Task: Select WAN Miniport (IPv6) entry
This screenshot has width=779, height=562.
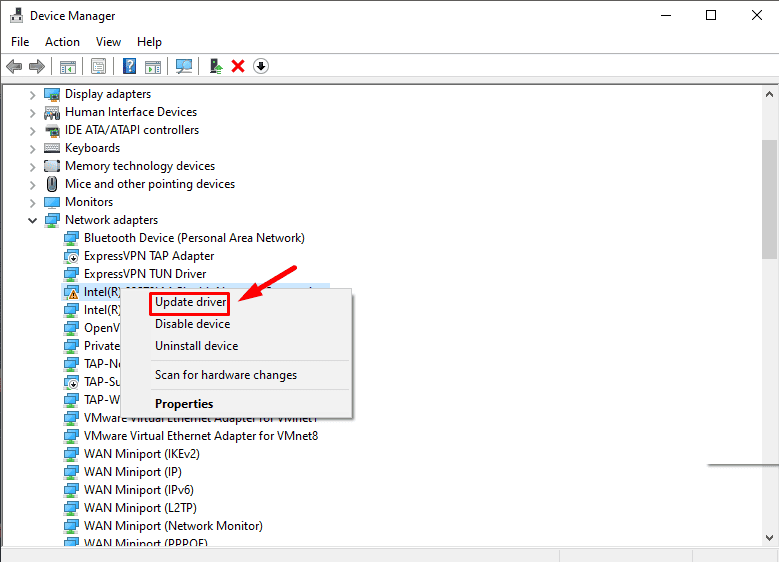Action: [139, 489]
